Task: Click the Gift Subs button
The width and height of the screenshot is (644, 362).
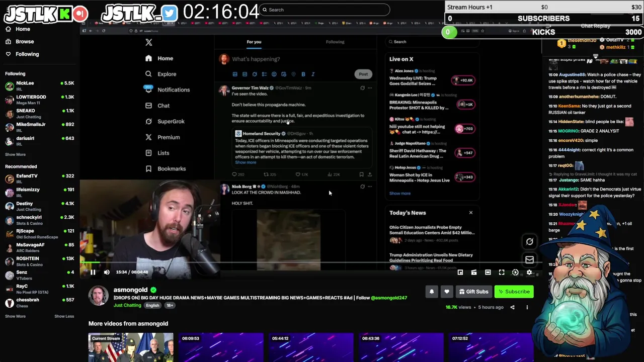Action: [x=473, y=292]
